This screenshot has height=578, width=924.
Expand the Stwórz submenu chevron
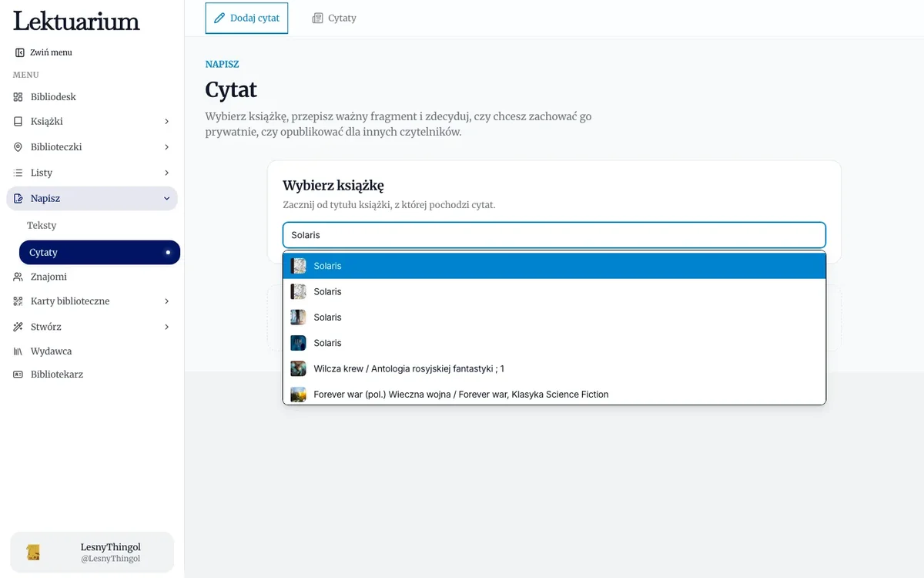[x=167, y=327]
